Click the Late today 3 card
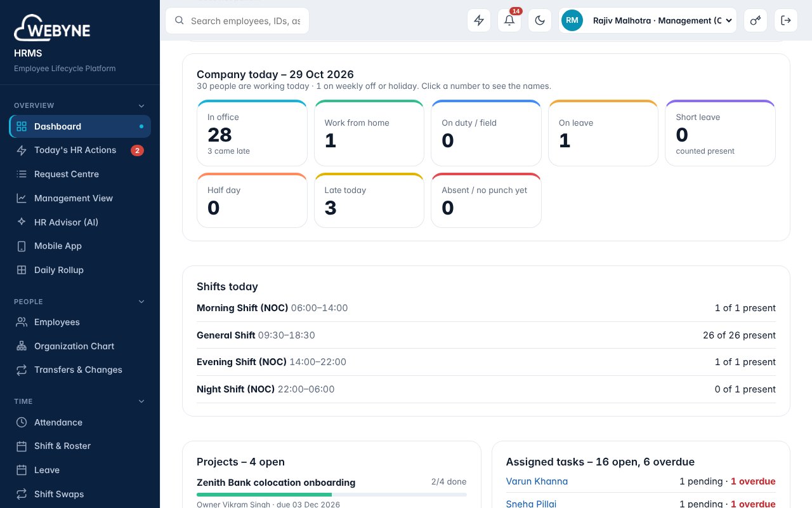 coord(369,200)
